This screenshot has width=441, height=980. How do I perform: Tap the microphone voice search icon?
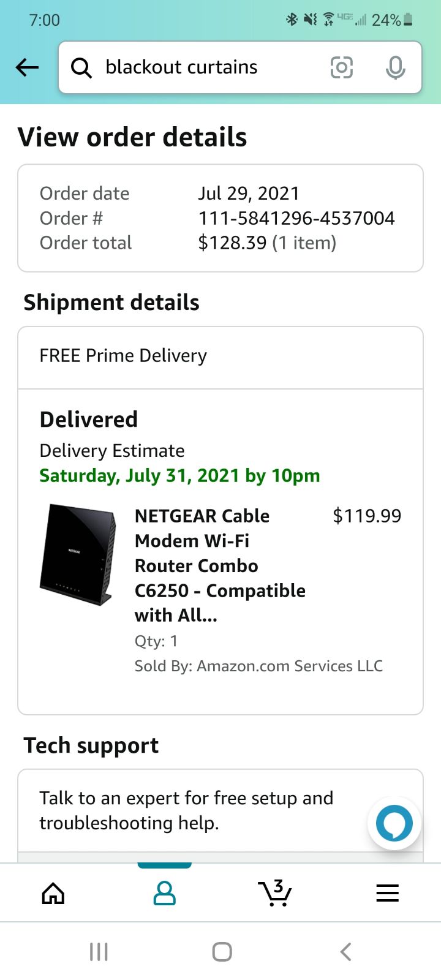click(x=396, y=67)
